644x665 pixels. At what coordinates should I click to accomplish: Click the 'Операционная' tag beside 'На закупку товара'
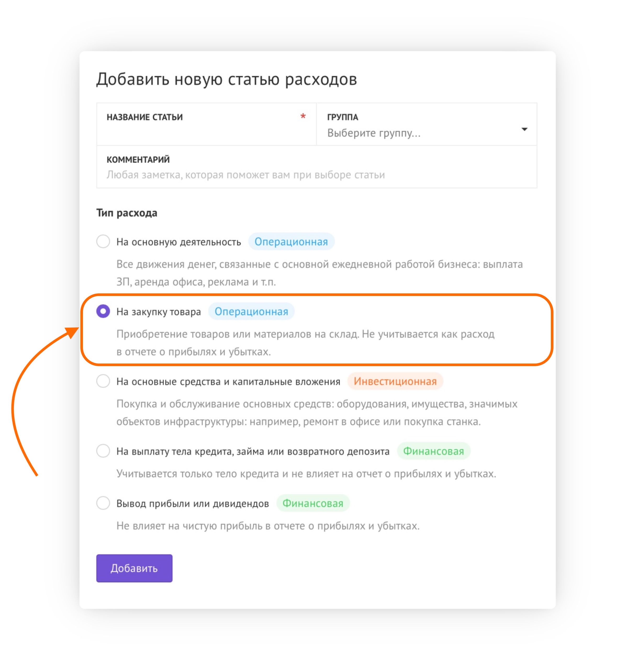[x=251, y=311]
